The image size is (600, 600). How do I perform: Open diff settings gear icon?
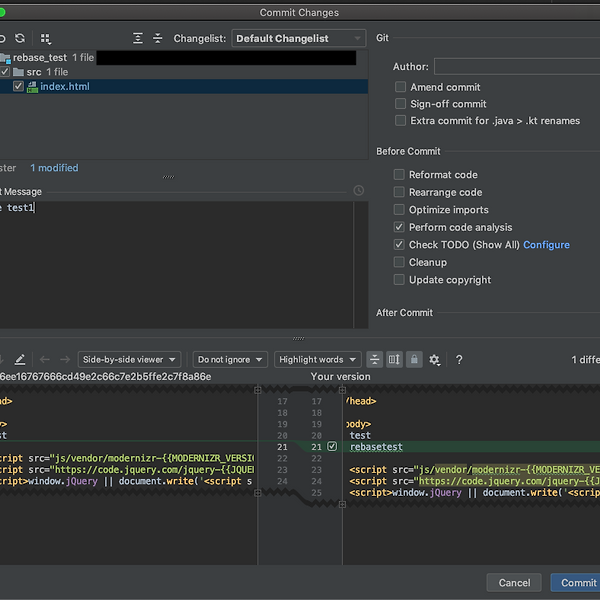[x=434, y=360]
